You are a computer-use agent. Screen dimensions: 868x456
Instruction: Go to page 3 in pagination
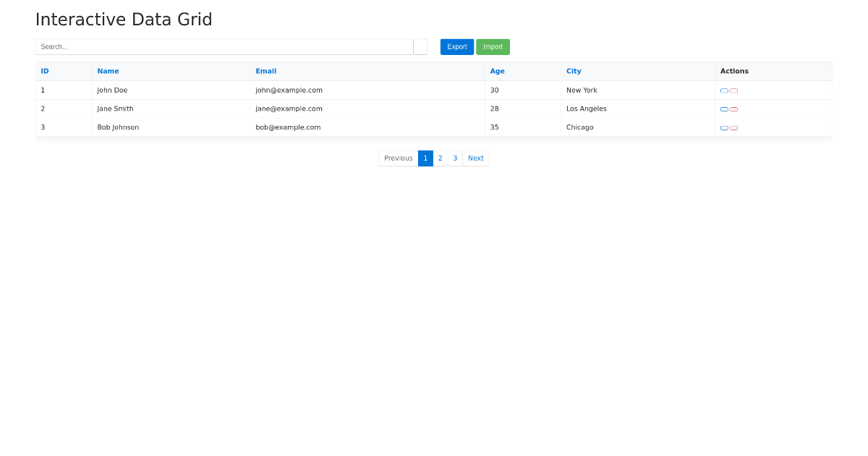click(455, 159)
